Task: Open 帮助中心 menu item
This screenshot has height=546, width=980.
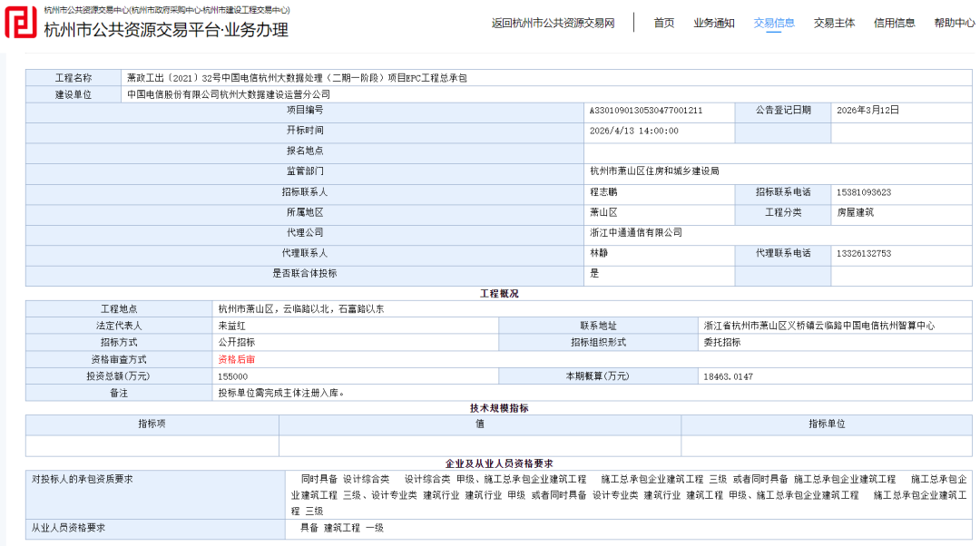Action: (x=955, y=23)
